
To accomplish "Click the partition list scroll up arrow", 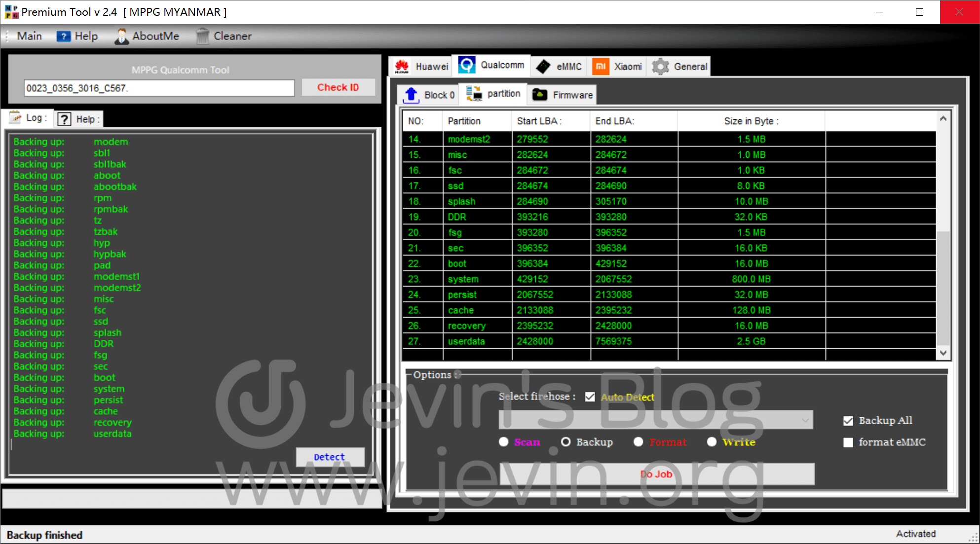I will point(942,118).
